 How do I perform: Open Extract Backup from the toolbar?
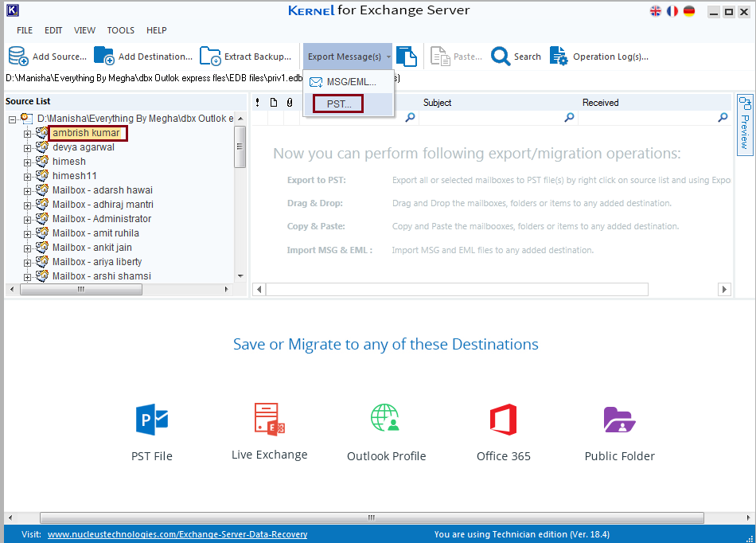click(210, 57)
